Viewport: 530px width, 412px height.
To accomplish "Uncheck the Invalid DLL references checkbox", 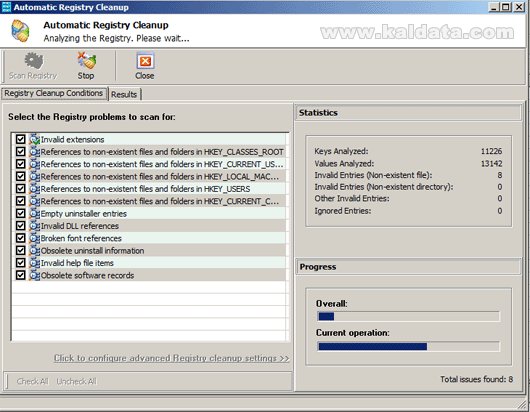I will point(21,225).
